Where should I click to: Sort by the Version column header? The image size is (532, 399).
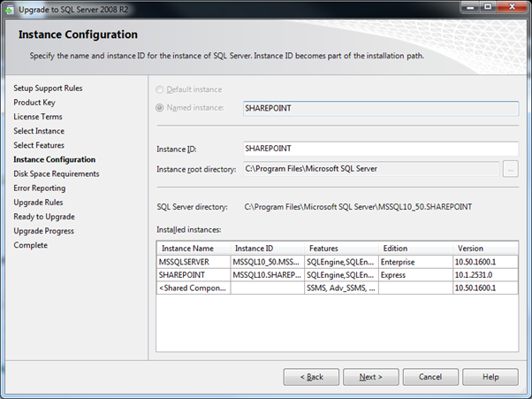(485, 249)
